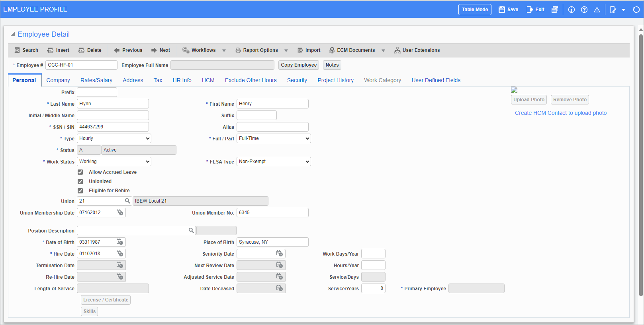Image resolution: width=644 pixels, height=325 pixels.
Task: Open the Type dropdown showing Hourly
Action: click(114, 138)
